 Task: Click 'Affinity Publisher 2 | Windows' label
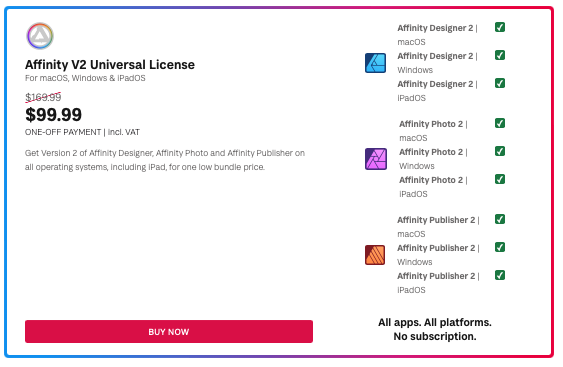[438, 255]
